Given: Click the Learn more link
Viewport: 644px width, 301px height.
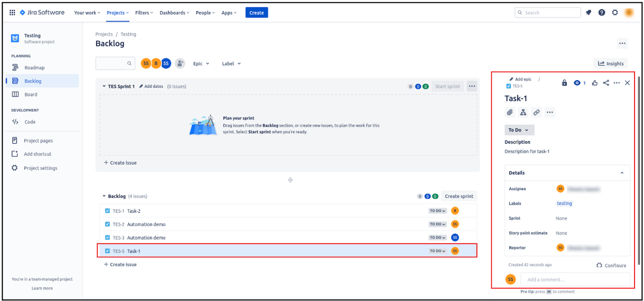Looking at the screenshot, I should tap(42, 288).
